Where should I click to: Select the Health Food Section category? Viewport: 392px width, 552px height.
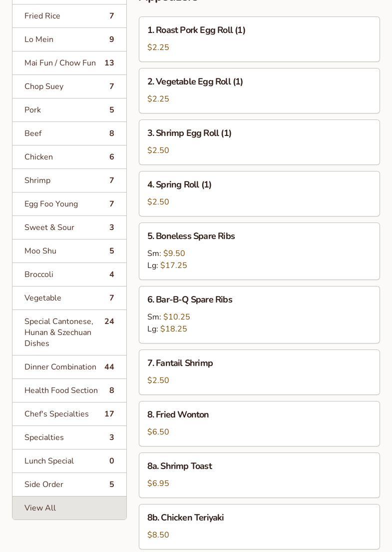click(69, 390)
